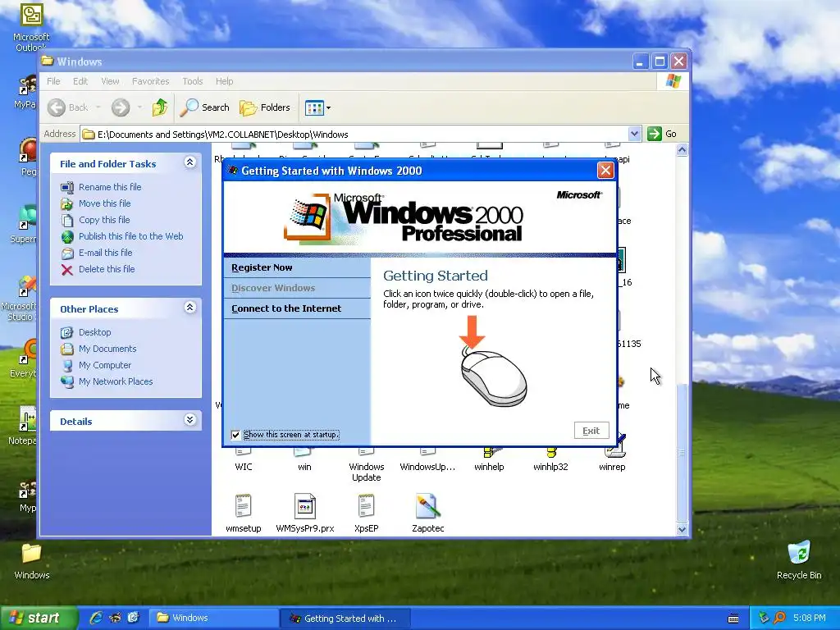Uncheck Show this screen at startup

235,435
